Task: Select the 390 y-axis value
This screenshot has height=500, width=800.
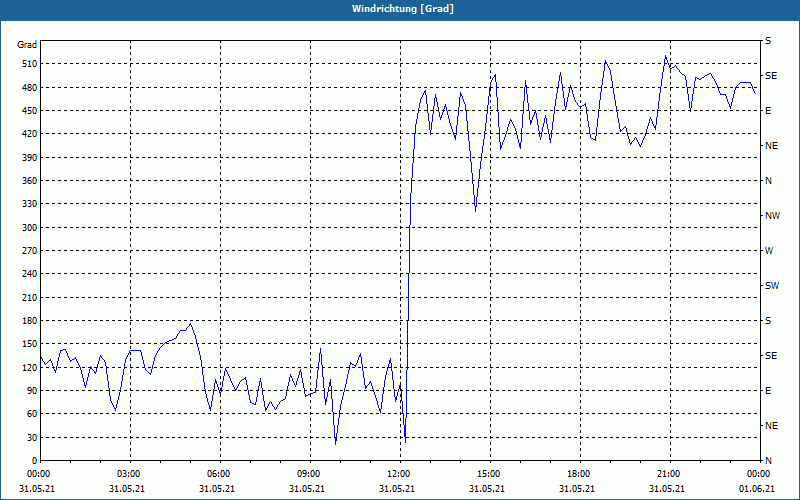Action: pyautogui.click(x=29, y=157)
